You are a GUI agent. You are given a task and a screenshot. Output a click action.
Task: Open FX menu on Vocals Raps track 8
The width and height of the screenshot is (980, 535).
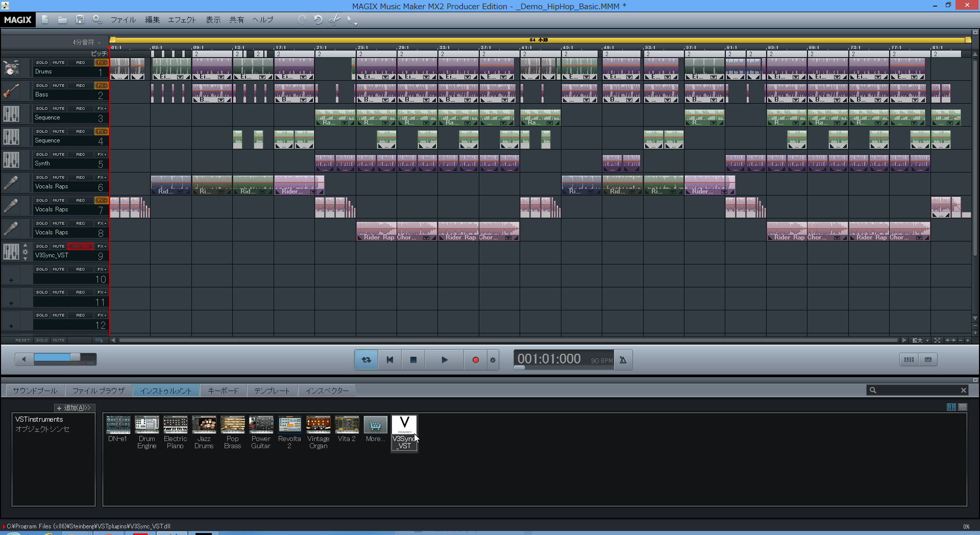click(102, 224)
